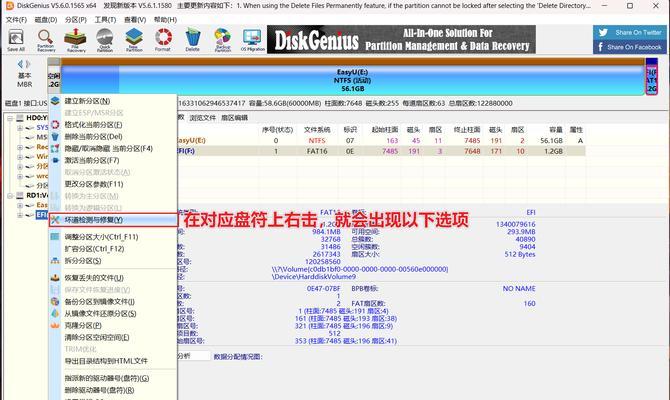Viewport: 670px width, 400px height.
Task: Click the NTFS cell in the partition table
Action: click(317, 141)
